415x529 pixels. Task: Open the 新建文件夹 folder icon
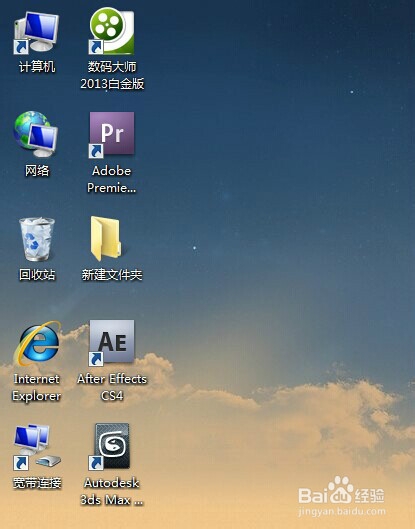click(x=107, y=239)
